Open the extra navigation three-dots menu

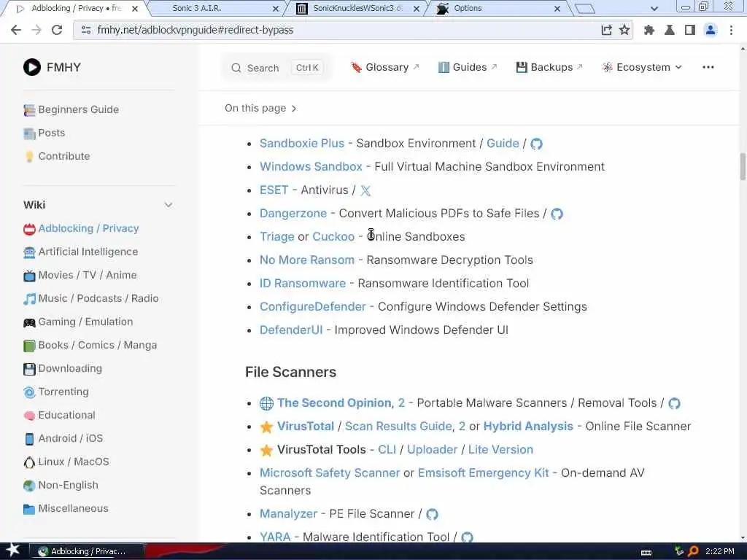pyautogui.click(x=708, y=67)
